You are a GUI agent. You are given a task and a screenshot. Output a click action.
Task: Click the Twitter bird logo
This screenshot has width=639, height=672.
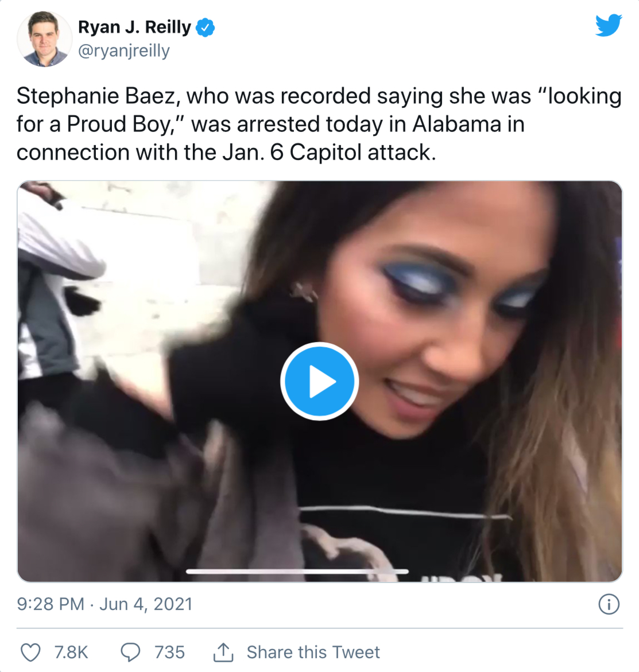pyautogui.click(x=609, y=25)
